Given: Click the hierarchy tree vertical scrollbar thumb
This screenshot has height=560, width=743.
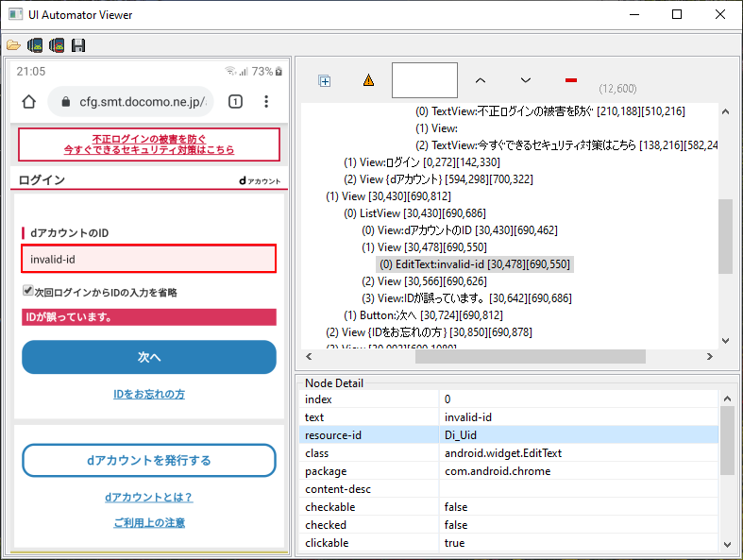Looking at the screenshot, I should pyautogui.click(x=725, y=236).
